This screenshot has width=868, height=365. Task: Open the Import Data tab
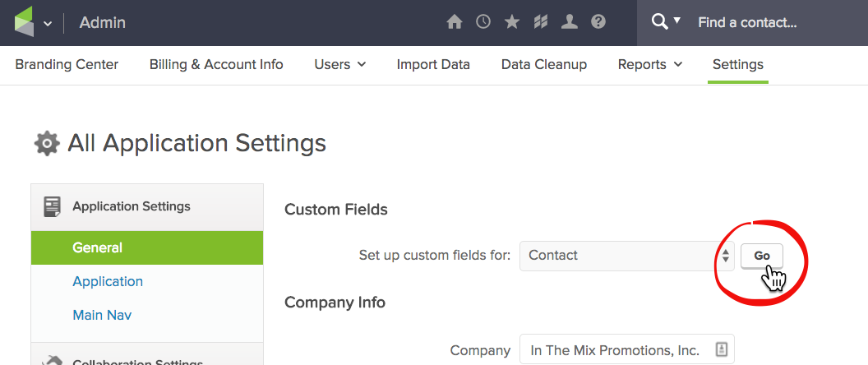click(x=433, y=65)
